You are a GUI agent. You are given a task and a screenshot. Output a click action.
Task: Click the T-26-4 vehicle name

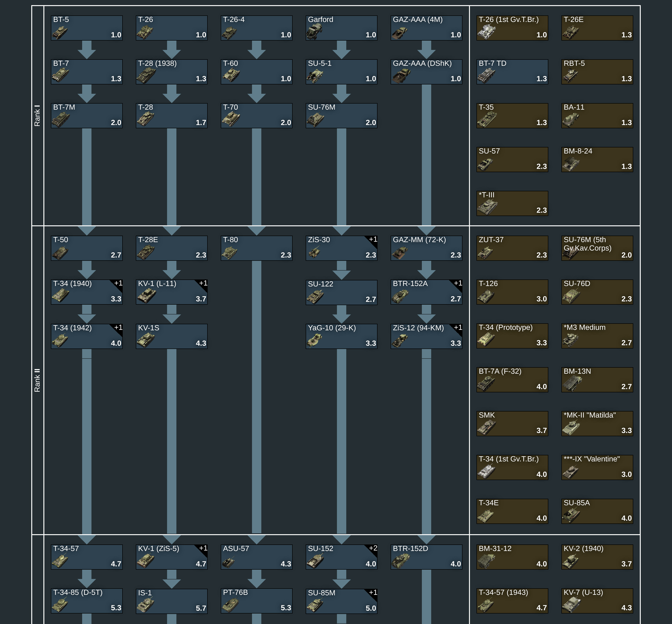coord(234,20)
